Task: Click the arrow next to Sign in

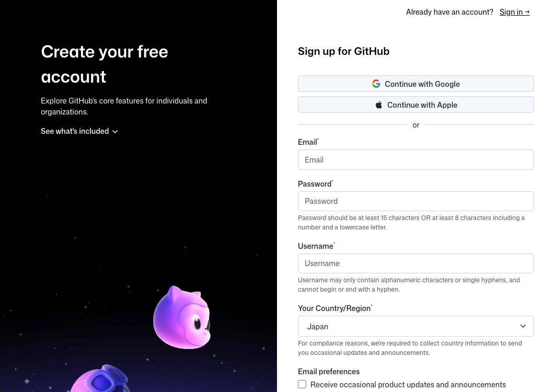Action: (x=527, y=11)
